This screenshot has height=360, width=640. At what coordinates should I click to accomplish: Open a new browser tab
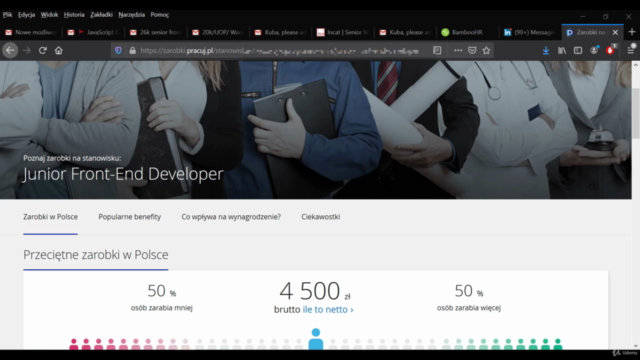click(632, 32)
